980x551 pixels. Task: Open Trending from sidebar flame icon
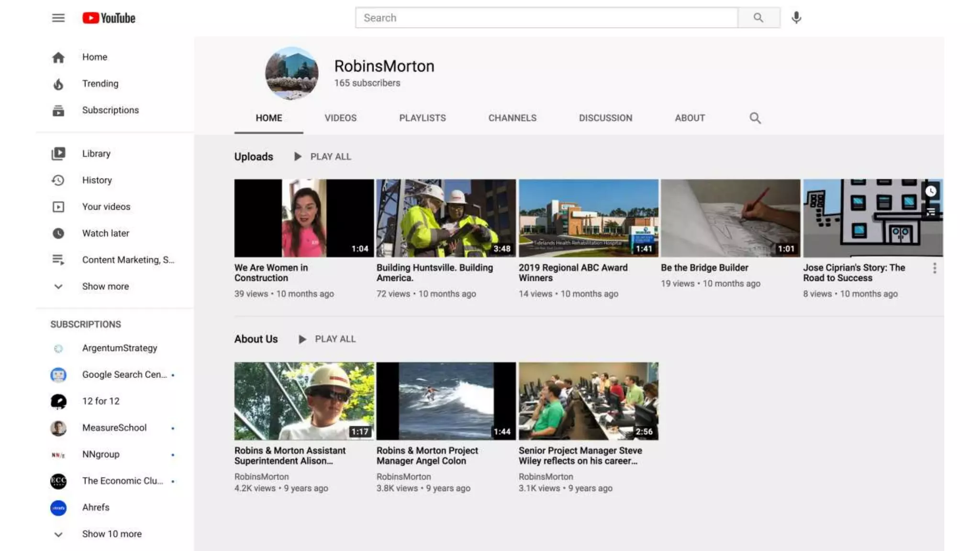[58, 84]
